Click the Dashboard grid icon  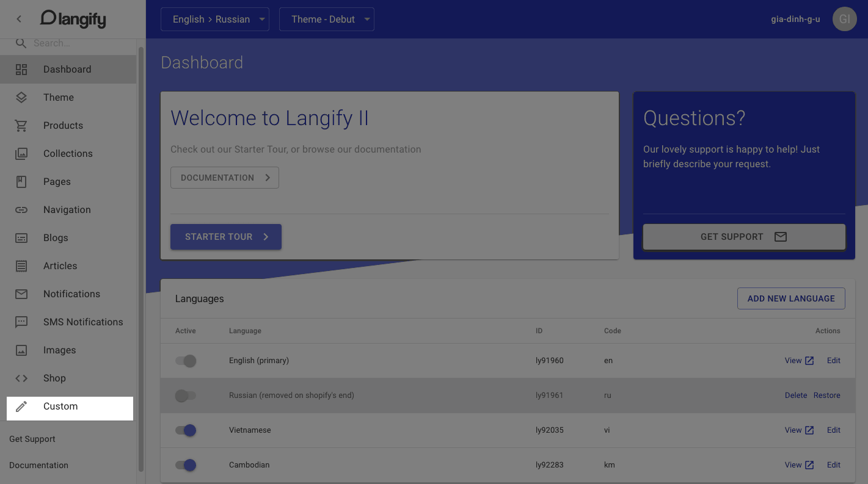[x=21, y=70]
